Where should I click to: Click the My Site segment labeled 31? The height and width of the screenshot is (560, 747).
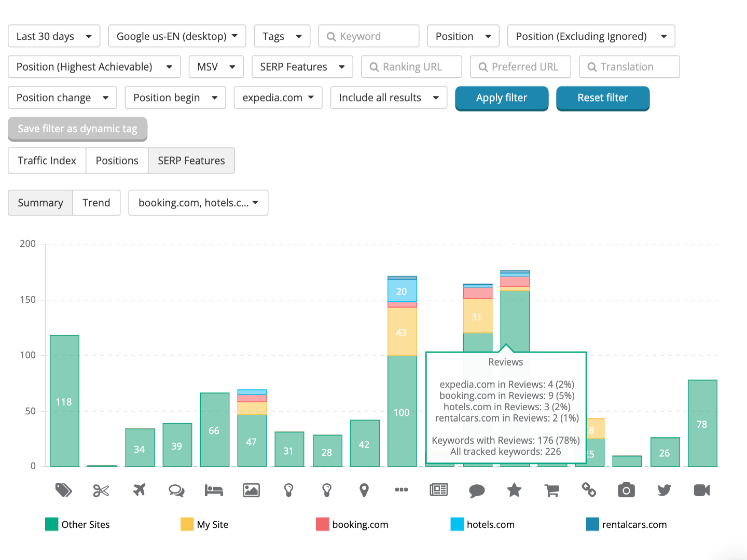[x=478, y=316]
